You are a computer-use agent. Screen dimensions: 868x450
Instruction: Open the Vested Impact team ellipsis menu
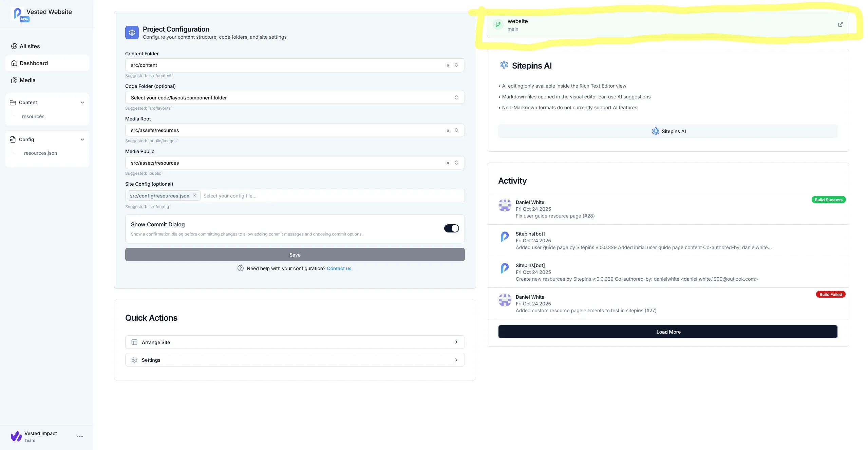[x=80, y=436]
